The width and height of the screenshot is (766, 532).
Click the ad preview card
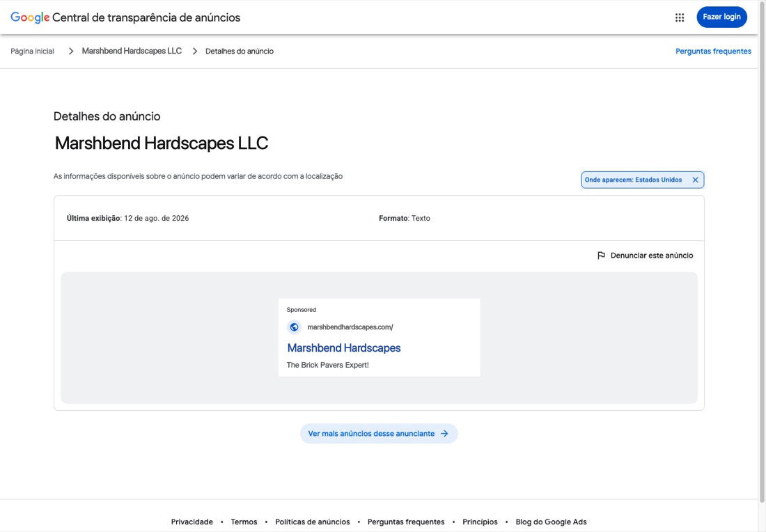[x=379, y=338]
